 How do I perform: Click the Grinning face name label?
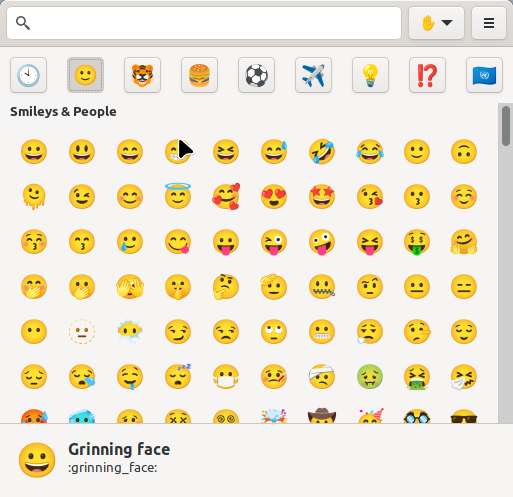(119, 449)
